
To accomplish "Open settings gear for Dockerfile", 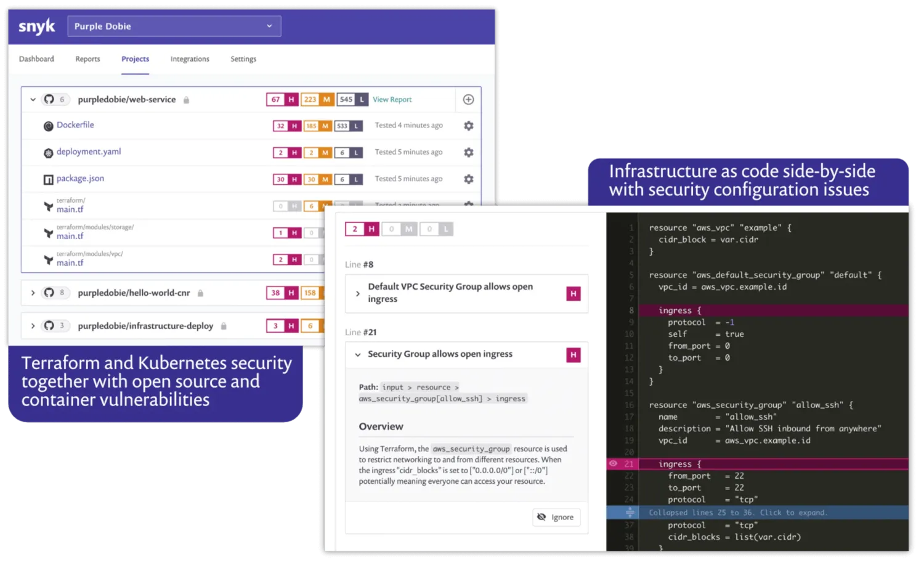I will pos(469,126).
